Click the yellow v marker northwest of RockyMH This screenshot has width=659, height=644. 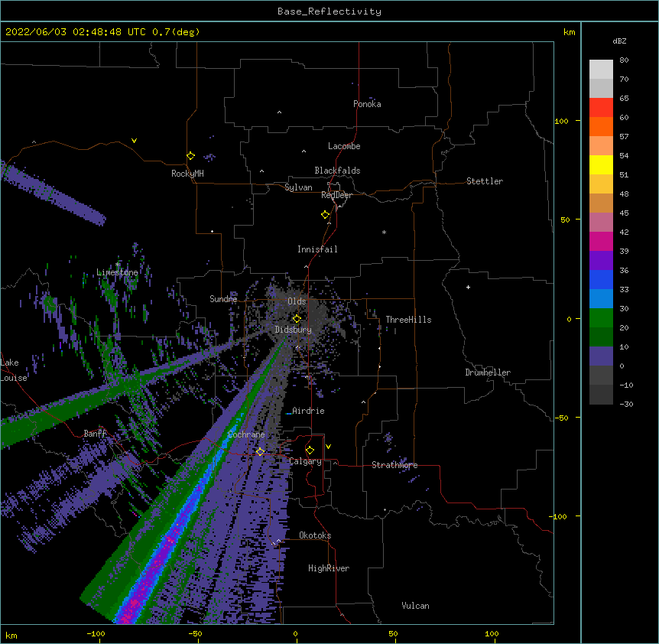[134, 141]
